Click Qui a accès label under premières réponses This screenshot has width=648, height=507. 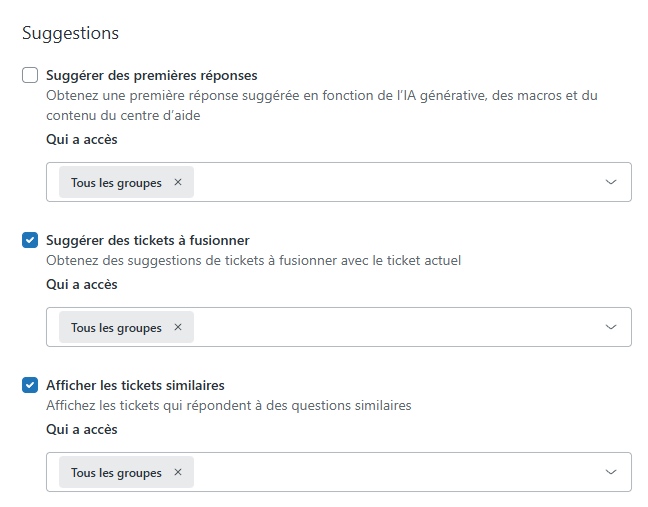point(82,140)
